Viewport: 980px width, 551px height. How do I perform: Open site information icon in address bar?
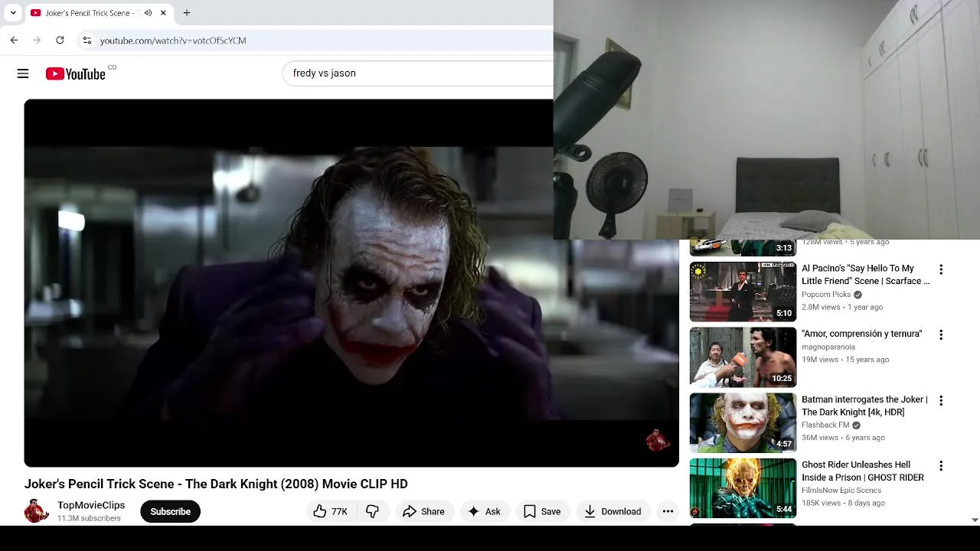coord(87,40)
